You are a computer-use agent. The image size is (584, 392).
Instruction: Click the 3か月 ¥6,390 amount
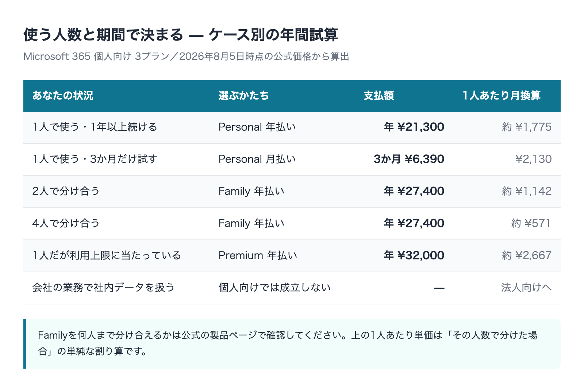[x=409, y=159]
